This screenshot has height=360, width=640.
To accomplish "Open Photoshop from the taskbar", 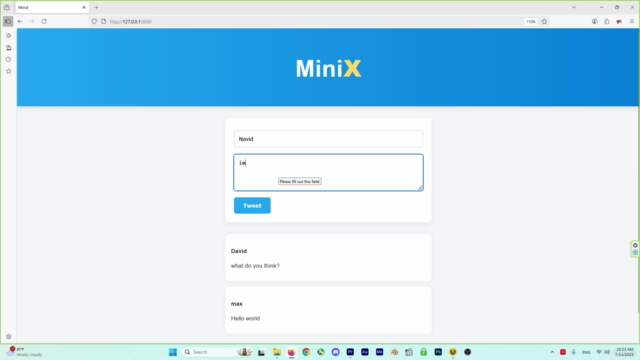I will point(438,352).
